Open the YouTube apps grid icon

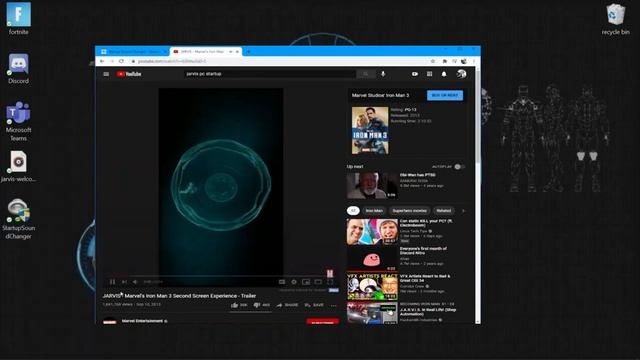[429, 74]
